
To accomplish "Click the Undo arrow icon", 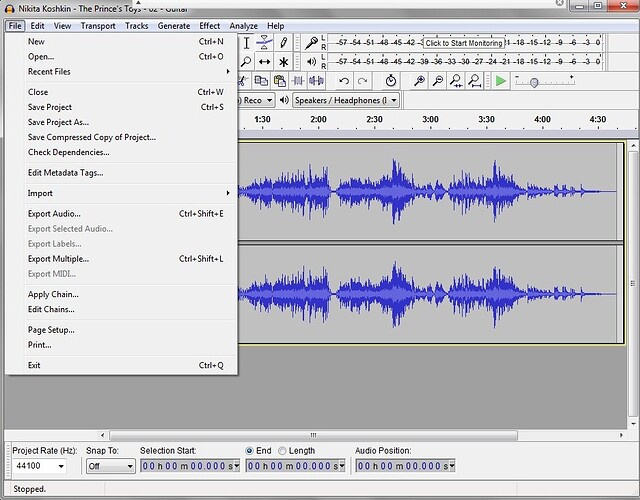I will tap(344, 81).
